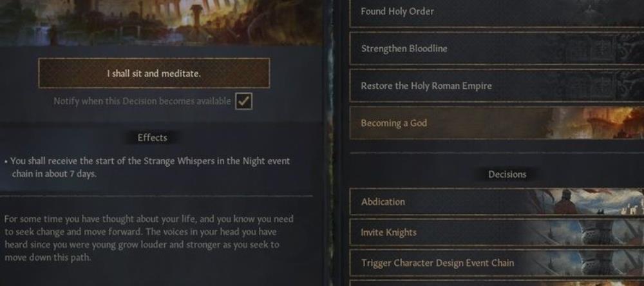Image resolution: width=644 pixels, height=286 pixels.
Task: Open the Strengthen Bloodline decision
Action: click(x=497, y=48)
